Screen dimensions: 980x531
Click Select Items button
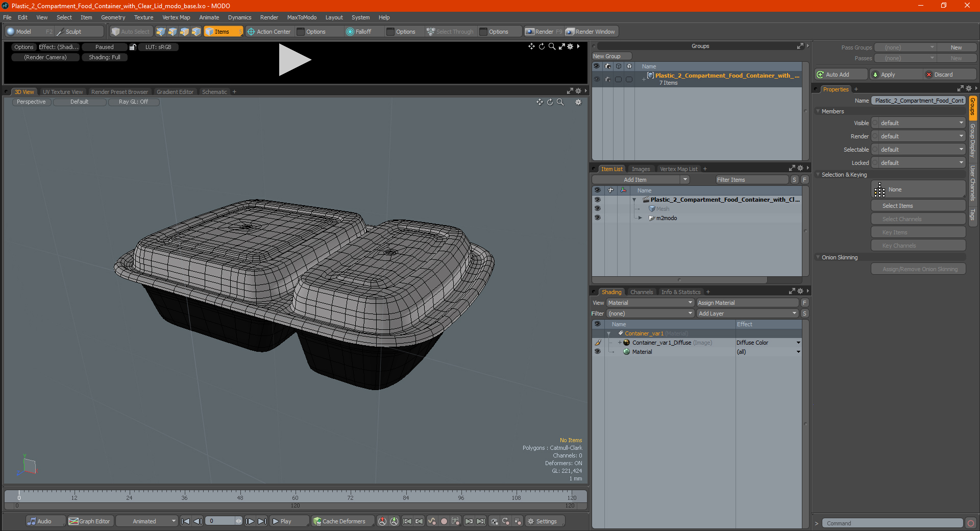click(x=918, y=206)
